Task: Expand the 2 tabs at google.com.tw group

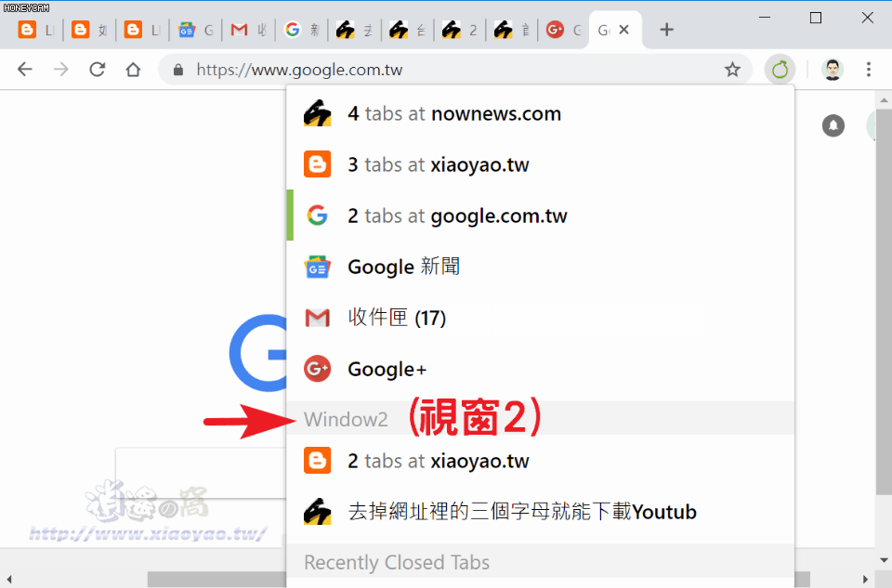Action: tap(541, 216)
